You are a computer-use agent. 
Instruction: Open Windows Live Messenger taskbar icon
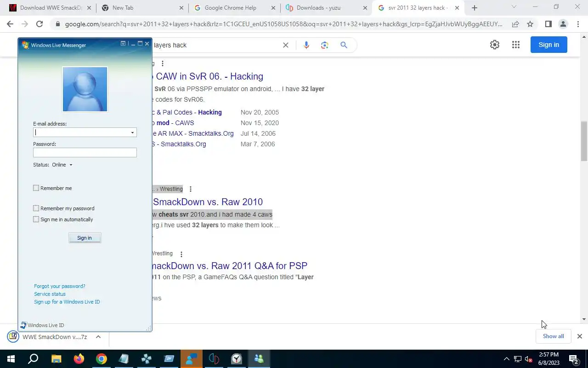tap(259, 359)
